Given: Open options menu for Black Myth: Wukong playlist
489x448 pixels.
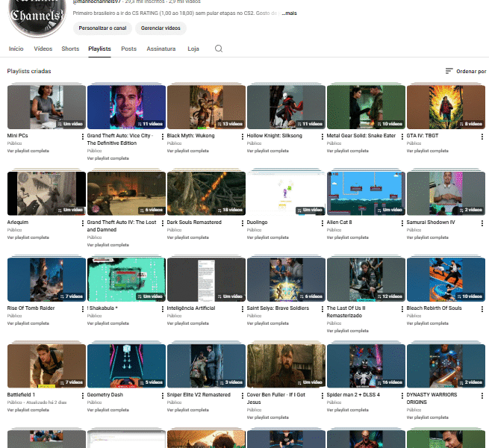Looking at the screenshot, I should 243,137.
